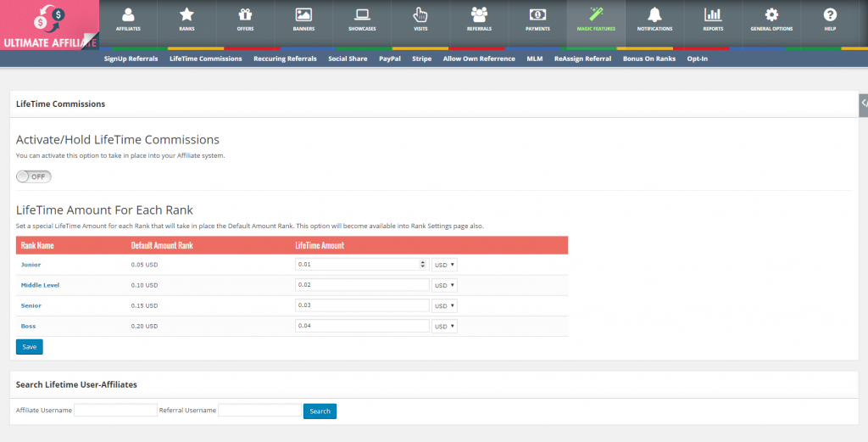Click the 0.10 USD default amount
This screenshot has width=868, height=442.
click(x=144, y=285)
